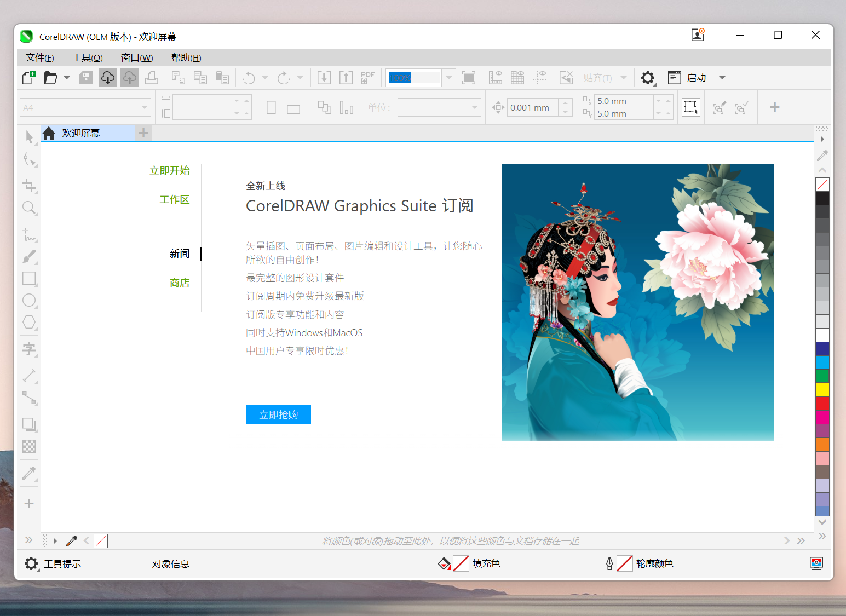Pick the yellow swatch in palette
846x616 pixels.
pyautogui.click(x=822, y=390)
